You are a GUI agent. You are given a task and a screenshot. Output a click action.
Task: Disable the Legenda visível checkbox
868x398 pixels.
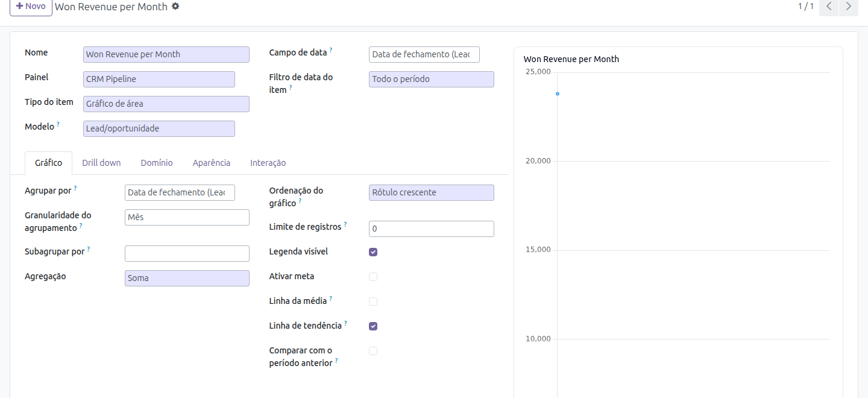pyautogui.click(x=373, y=252)
